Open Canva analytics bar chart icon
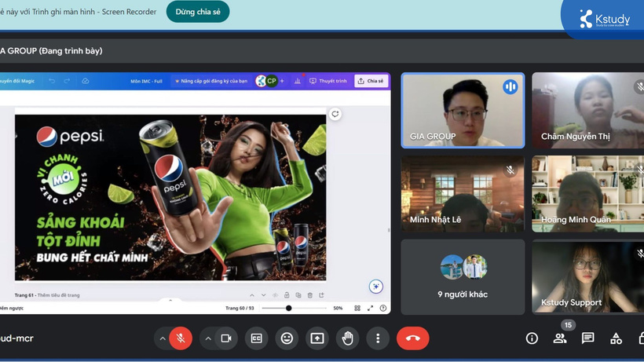Viewport: 644px width, 362px height. point(298,81)
